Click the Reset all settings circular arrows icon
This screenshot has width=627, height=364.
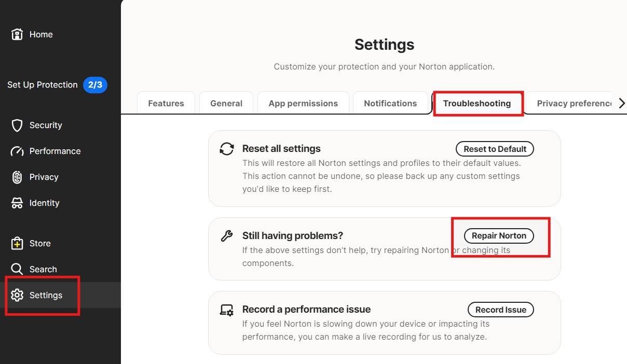pos(227,149)
